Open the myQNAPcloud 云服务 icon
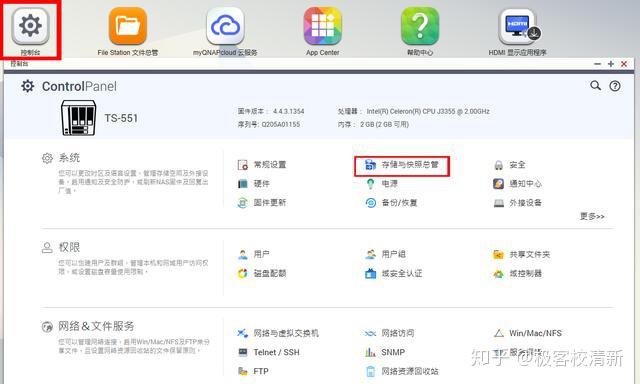Image resolution: width=640 pixels, height=384 pixels. tap(225, 27)
